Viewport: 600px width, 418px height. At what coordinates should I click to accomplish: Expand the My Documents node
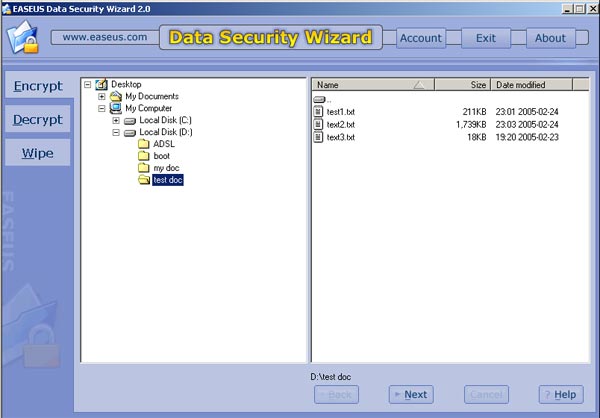pos(101,96)
